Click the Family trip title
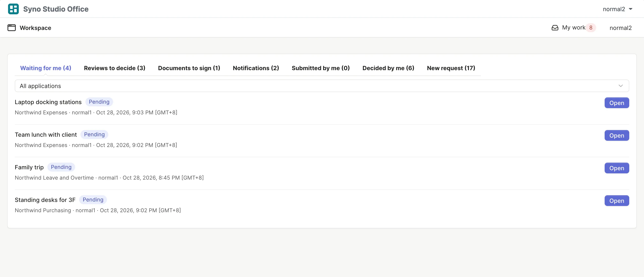The image size is (644, 277). click(29, 167)
